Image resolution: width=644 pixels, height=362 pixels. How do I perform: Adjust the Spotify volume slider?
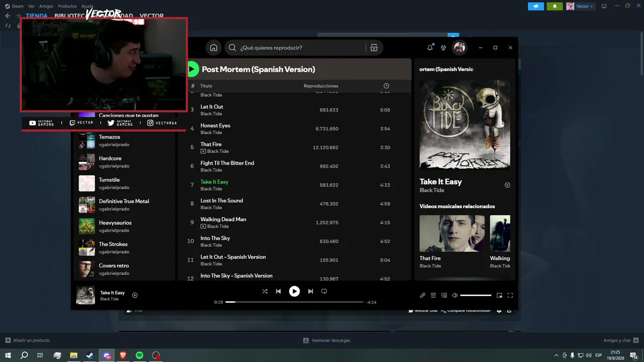[476, 295]
